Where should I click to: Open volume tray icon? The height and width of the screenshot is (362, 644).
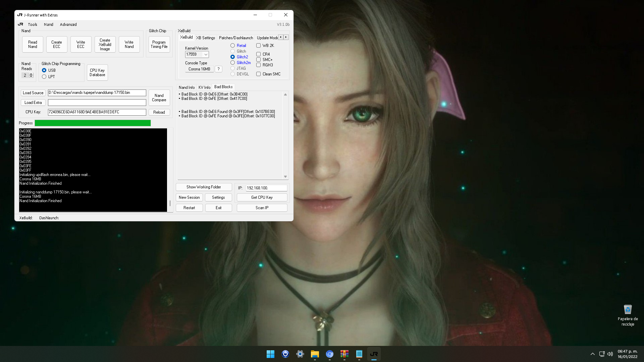pos(610,354)
